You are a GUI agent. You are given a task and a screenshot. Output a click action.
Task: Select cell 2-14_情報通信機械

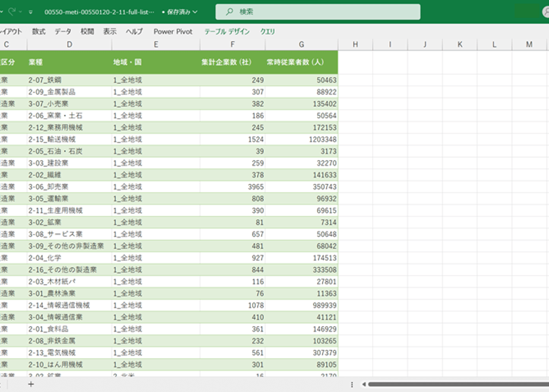(x=70, y=305)
